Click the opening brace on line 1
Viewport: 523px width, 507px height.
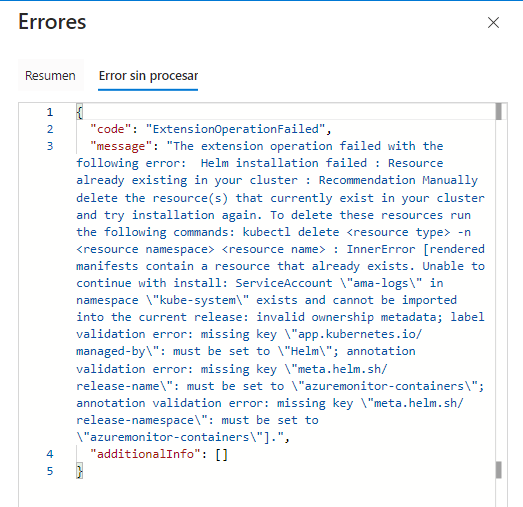[x=79, y=112]
